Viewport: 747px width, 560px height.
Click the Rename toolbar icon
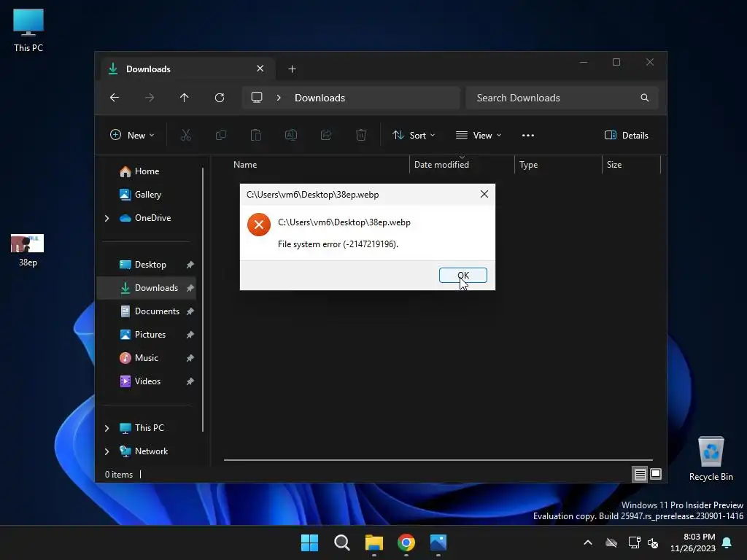(x=291, y=135)
